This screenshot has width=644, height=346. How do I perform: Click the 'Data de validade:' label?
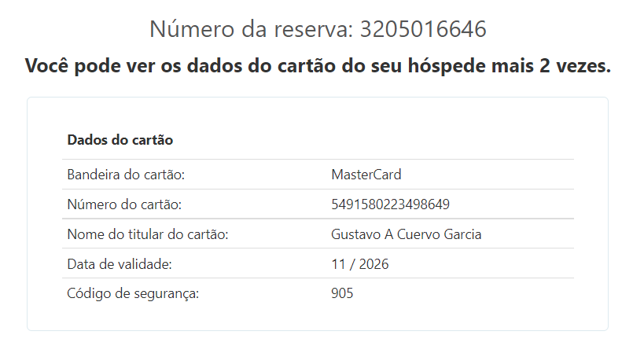pos(120,264)
